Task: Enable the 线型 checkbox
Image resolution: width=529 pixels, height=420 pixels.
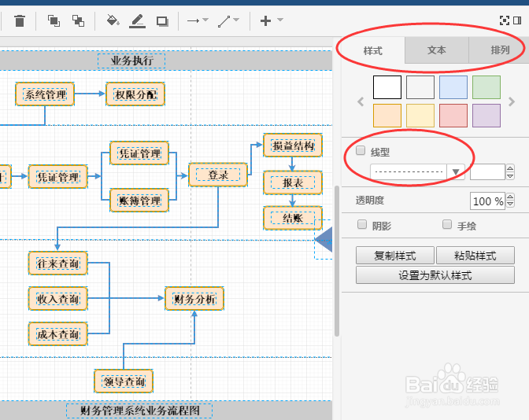Action: [361, 150]
